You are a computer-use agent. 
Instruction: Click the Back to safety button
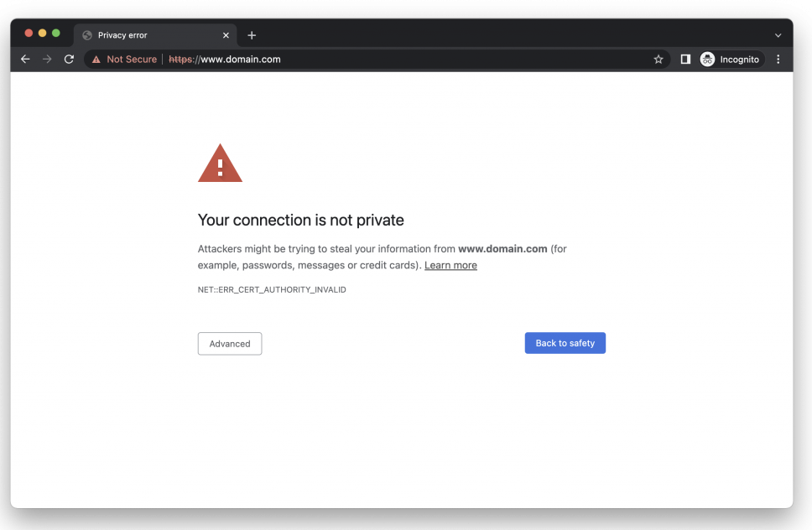click(x=565, y=342)
